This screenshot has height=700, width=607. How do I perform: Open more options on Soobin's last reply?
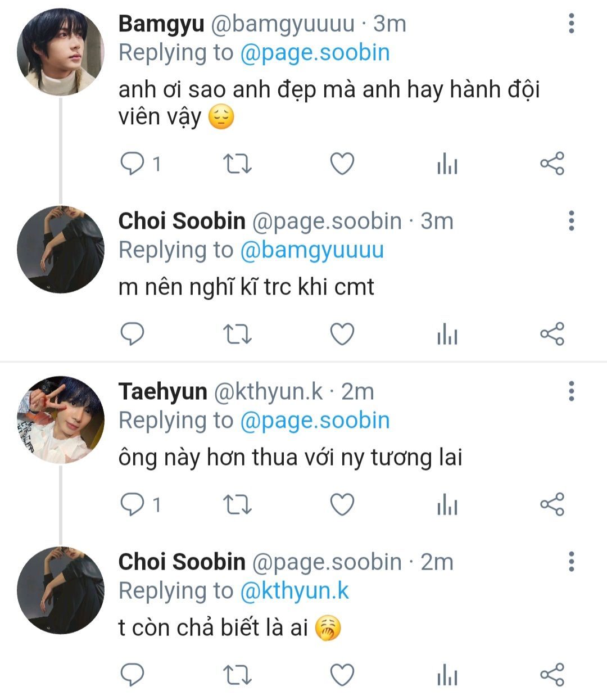(x=571, y=561)
